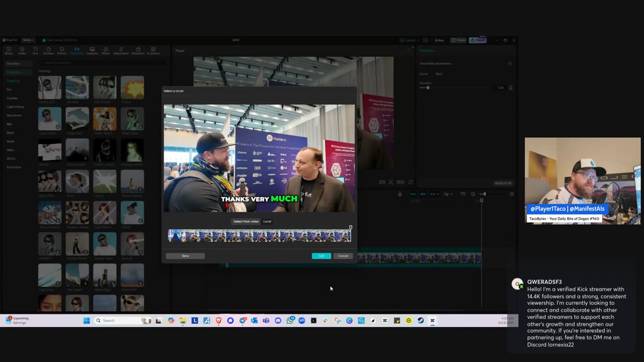Click the Upcoming Earnings taskbar widget
This screenshot has width=644, height=362.
coord(18,320)
